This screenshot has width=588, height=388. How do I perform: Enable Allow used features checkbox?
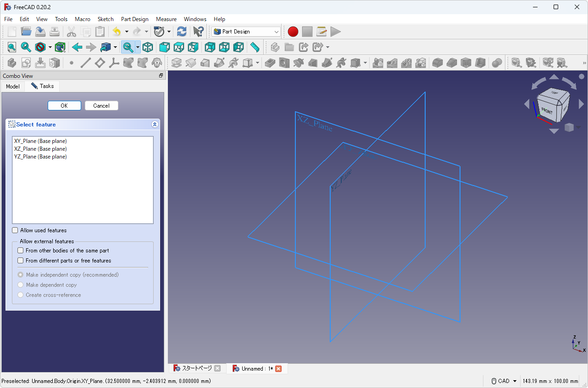pos(15,230)
